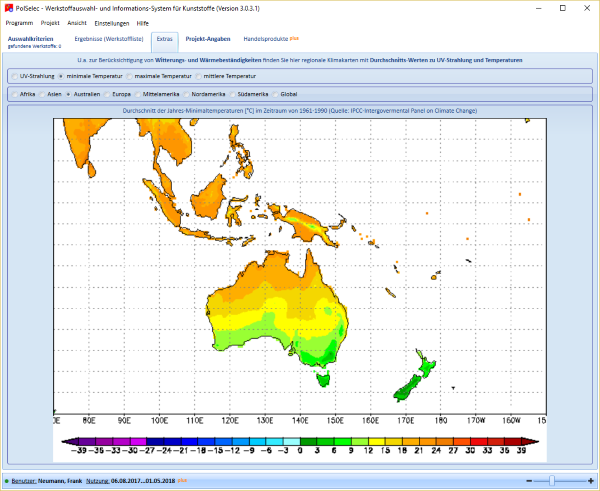This screenshot has height=491, width=600.
Task: Maximize the PolSelec window
Action: point(562,8)
